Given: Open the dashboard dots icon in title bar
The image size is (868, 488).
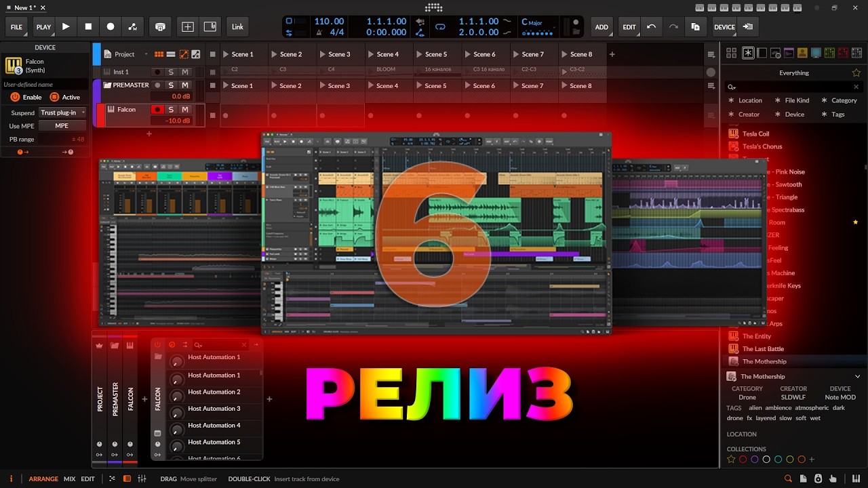Looking at the screenshot, I should pos(433,7).
